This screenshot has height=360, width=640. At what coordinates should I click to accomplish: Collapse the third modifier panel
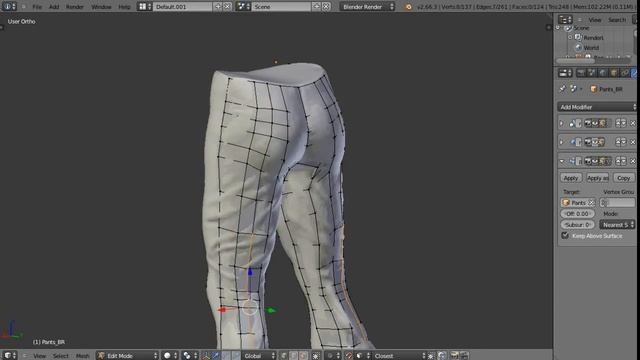pos(562,161)
